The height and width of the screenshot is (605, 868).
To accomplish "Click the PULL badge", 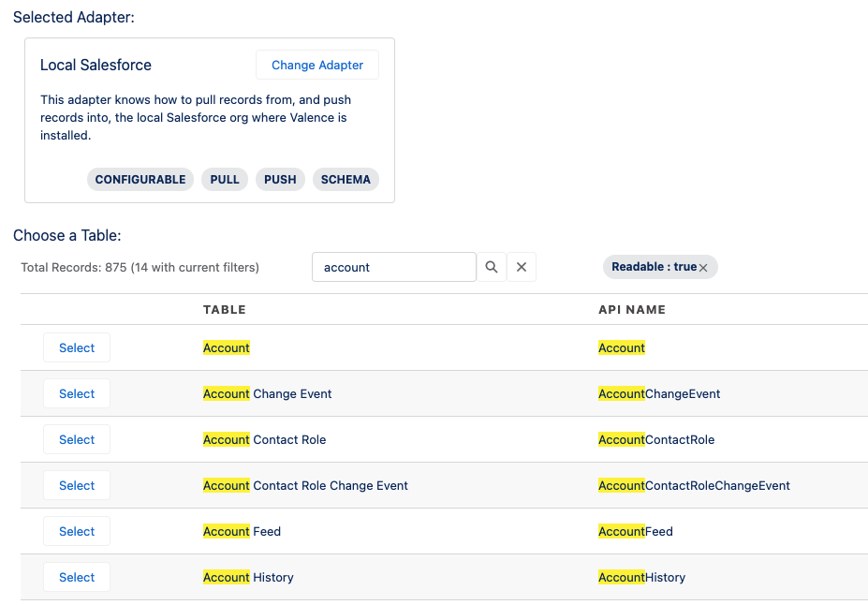I will point(224,179).
